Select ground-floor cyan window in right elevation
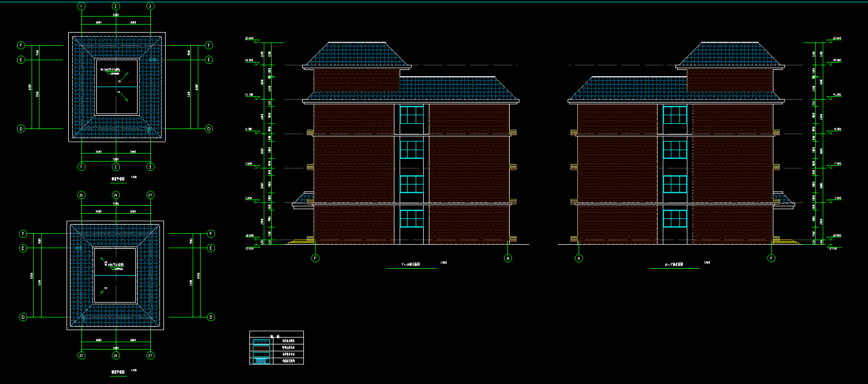 (x=675, y=218)
